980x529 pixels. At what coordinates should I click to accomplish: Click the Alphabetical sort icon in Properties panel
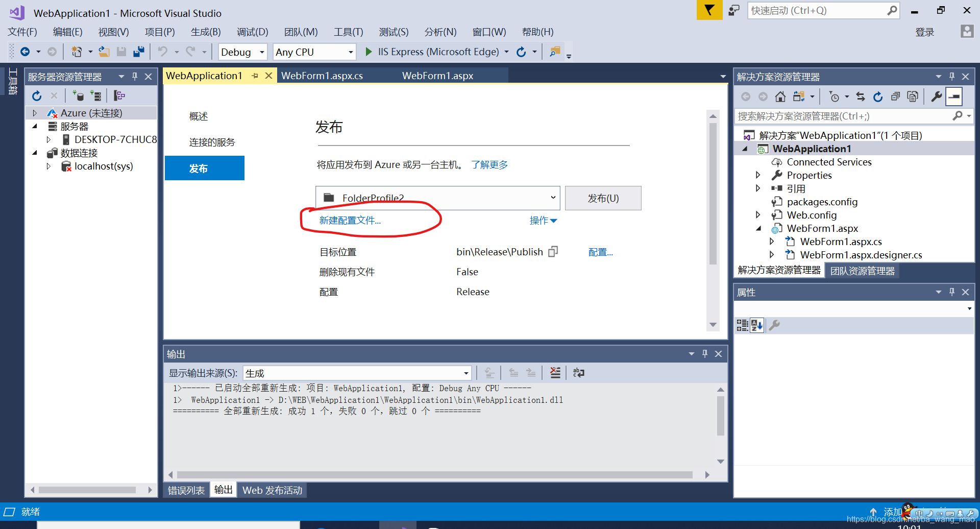point(757,325)
